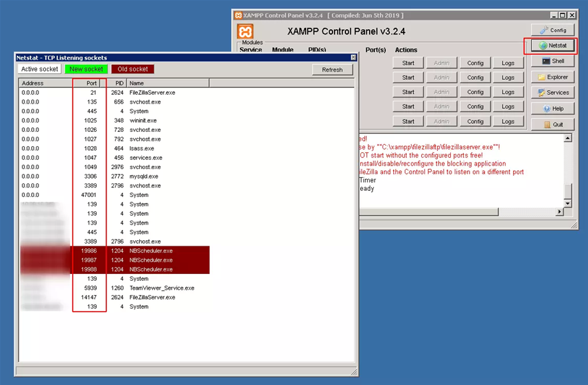Screen dimensions: 588x385
Task: Click the XAMPP orange logo icon
Action: (x=245, y=32)
